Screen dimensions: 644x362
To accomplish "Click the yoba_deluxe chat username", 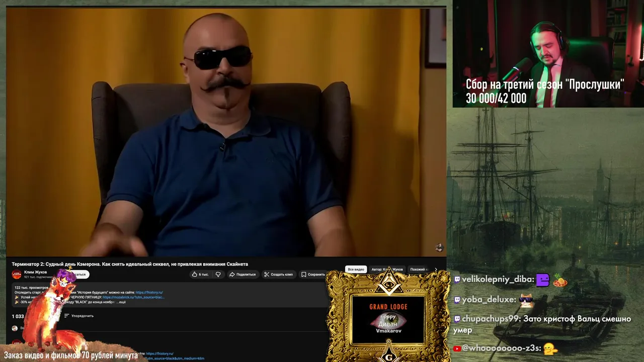I will (489, 300).
